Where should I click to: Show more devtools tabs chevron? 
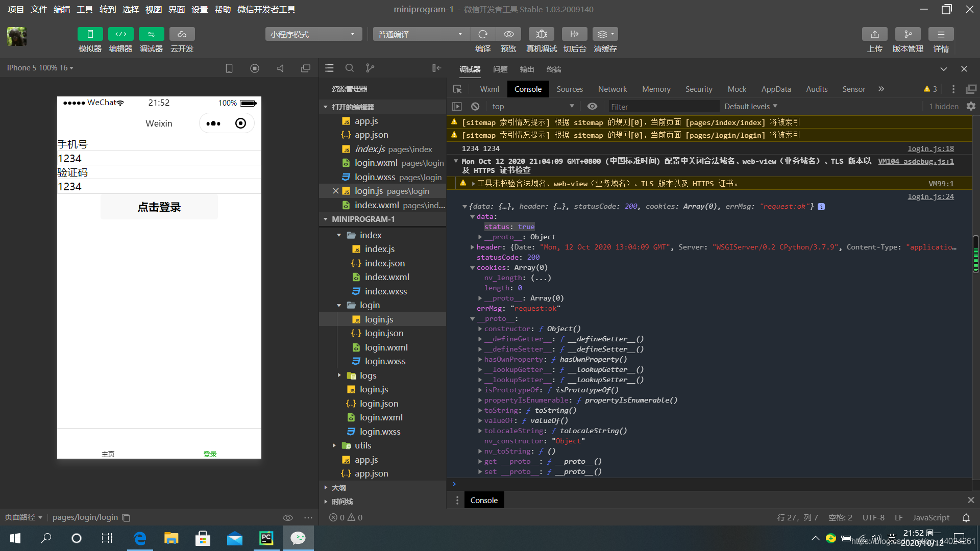[x=881, y=89]
